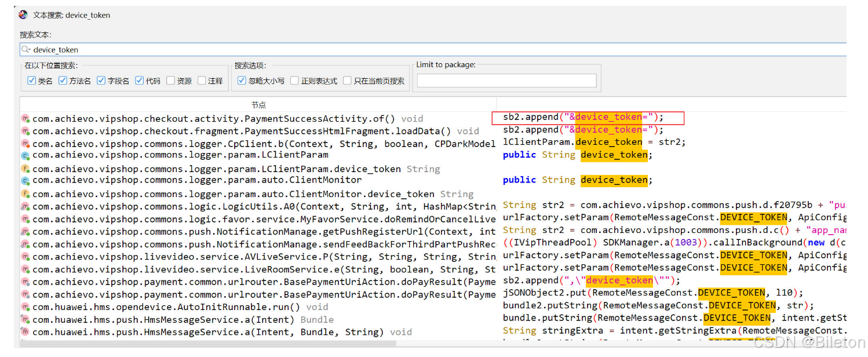The height and width of the screenshot is (357, 868).
Task: Click method icon of LogicUtils.A0 row
Action: coord(25,207)
